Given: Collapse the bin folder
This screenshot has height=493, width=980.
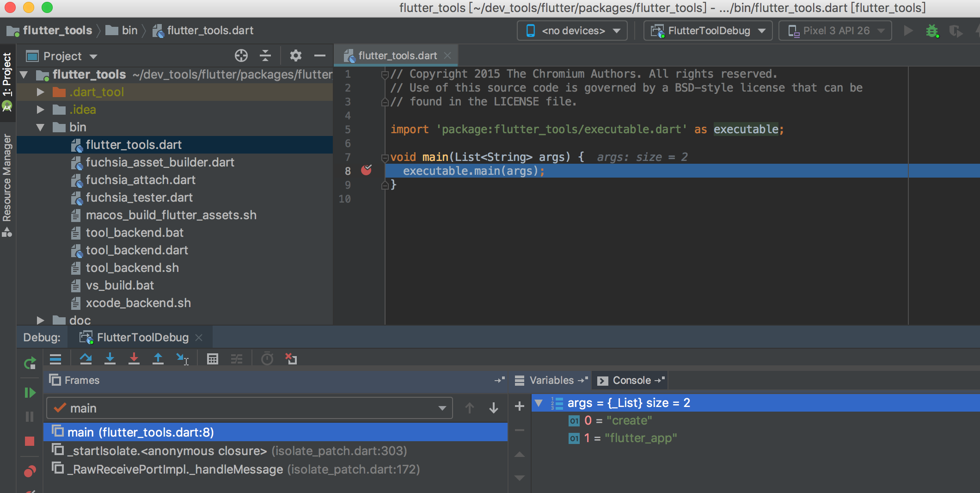Looking at the screenshot, I should 41,127.
